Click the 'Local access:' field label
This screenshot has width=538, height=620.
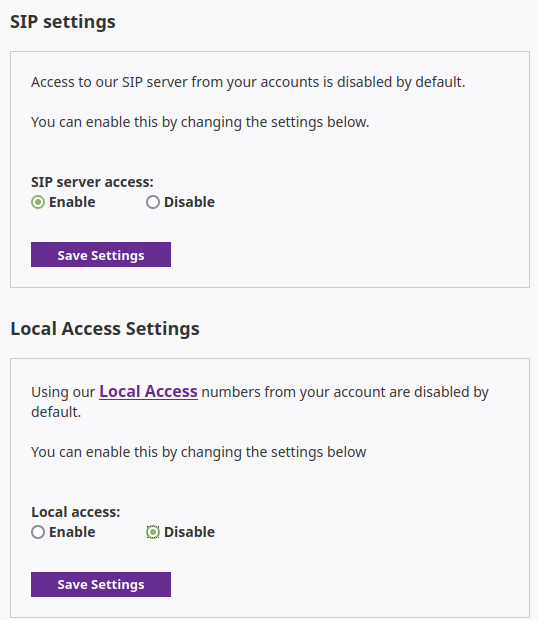tap(76, 512)
